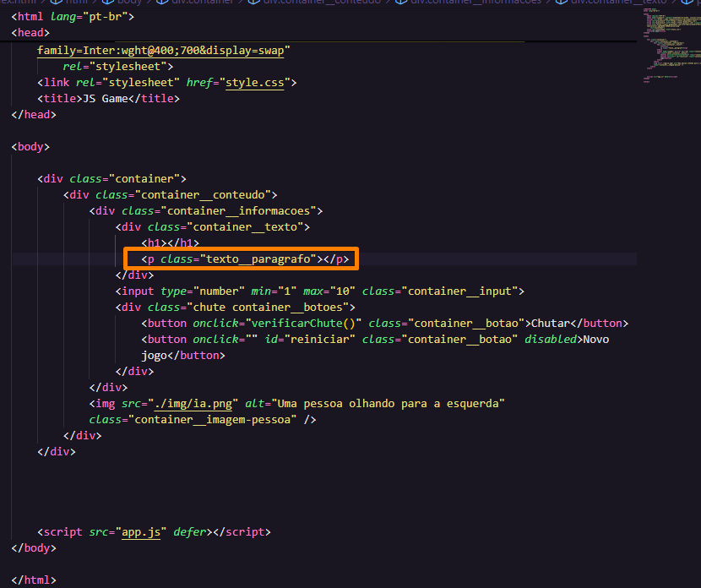Follow the family=Inter:wght@400;700&display=swap font URL
This screenshot has width=701, height=588.
point(160,51)
